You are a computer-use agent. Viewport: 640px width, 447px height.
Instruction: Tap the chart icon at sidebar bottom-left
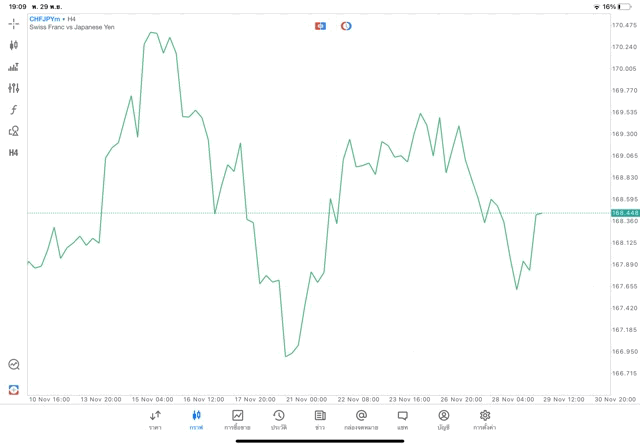pyautogui.click(x=13, y=365)
